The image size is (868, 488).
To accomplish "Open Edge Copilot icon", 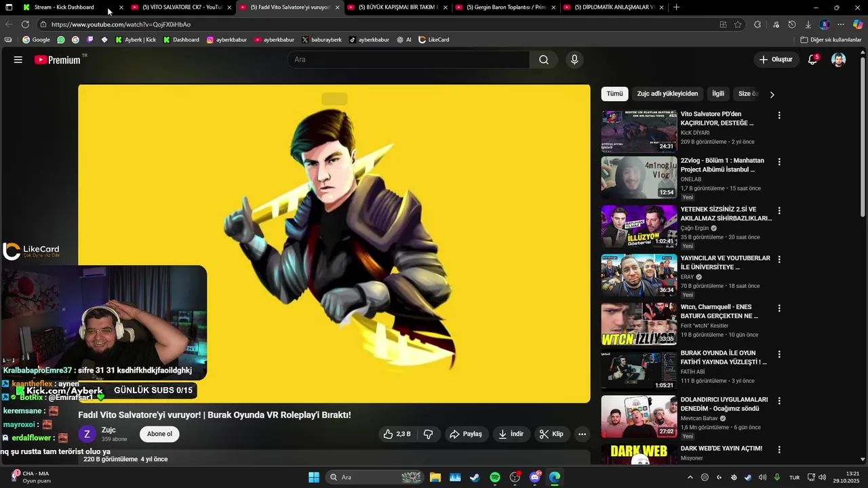I will point(857,24).
